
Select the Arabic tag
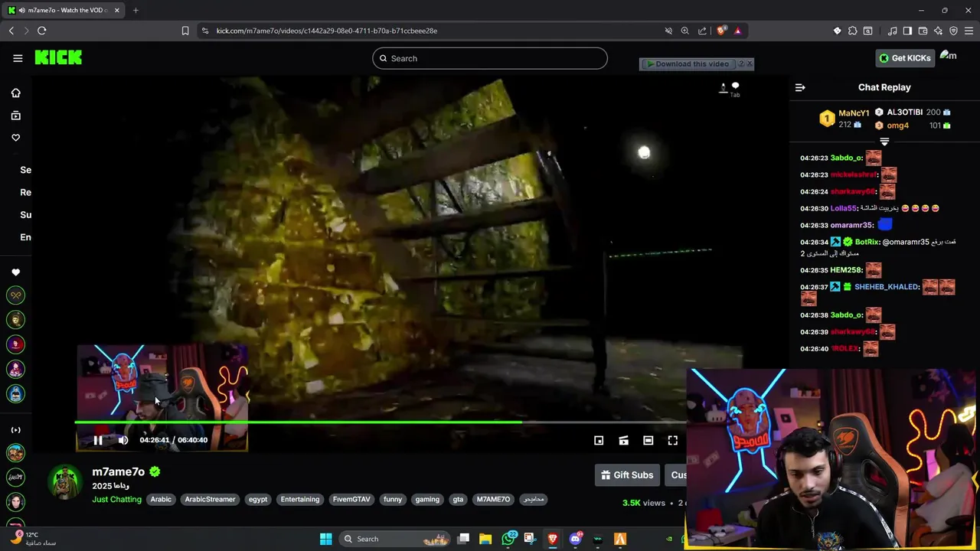click(161, 499)
